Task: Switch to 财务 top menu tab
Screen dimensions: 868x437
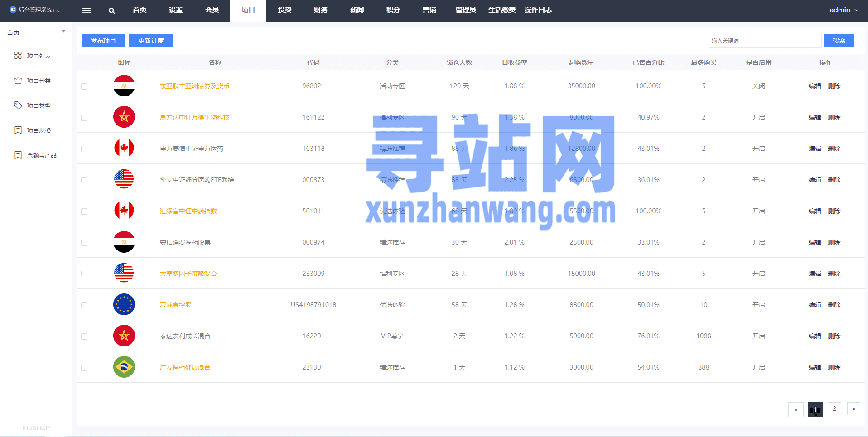Action: click(321, 10)
